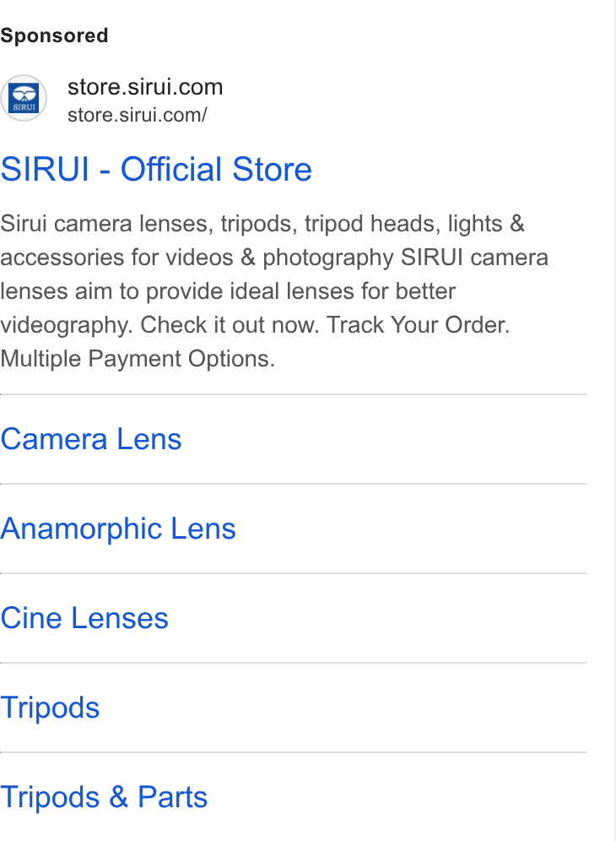Image resolution: width=616 pixels, height=841 pixels.
Task: Click the "Sirui camera lenses, tripods" opening line
Action: [x=149, y=225]
